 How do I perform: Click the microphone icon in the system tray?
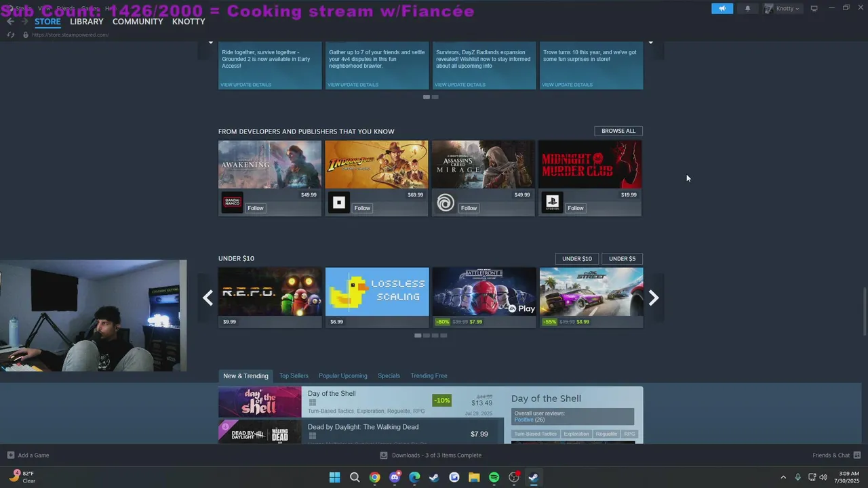tap(797, 477)
